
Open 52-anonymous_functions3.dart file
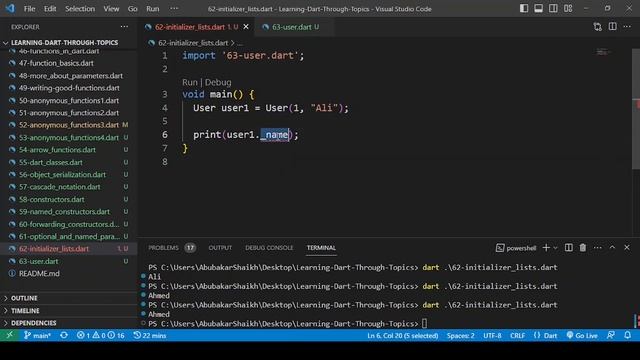(x=69, y=125)
